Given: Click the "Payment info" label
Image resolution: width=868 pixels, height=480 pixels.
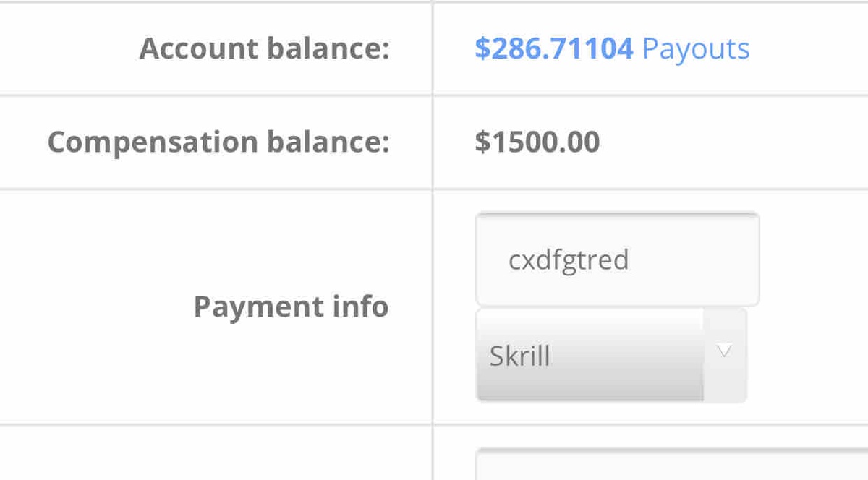Looking at the screenshot, I should 291,307.
